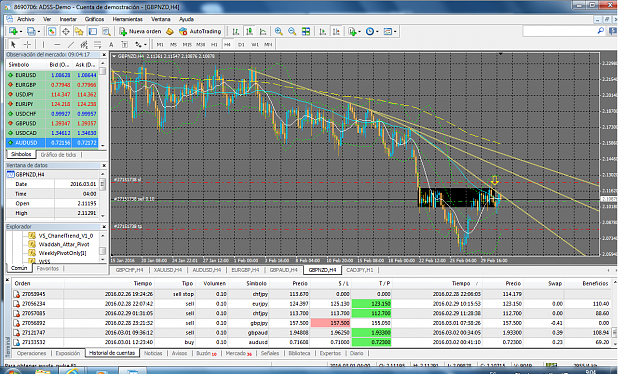Launch MetaEditor from the yellow book icon
625x374 pixels.
[170, 31]
